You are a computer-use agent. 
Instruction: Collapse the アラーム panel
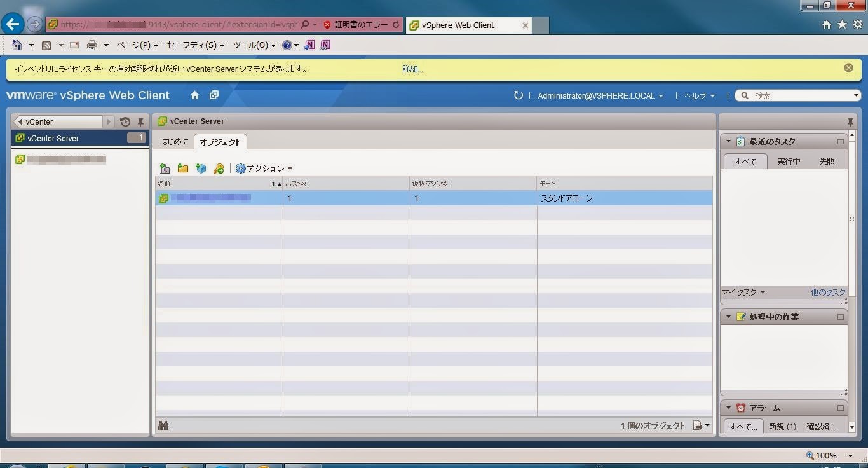pyautogui.click(x=728, y=408)
